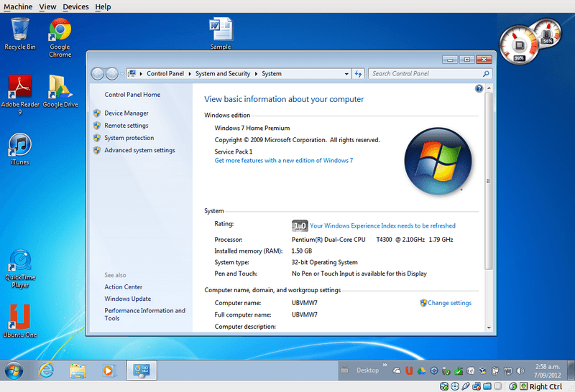The image size is (575, 392).
Task: Open Windows Media Player from taskbar
Action: point(109,370)
